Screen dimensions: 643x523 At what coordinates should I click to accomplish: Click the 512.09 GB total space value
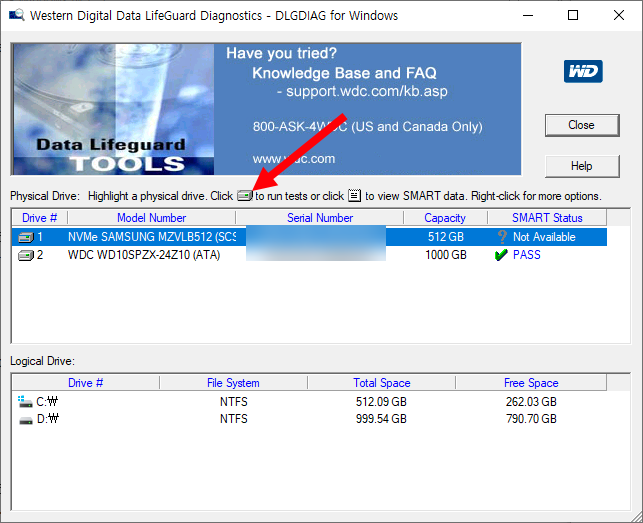[x=381, y=402]
